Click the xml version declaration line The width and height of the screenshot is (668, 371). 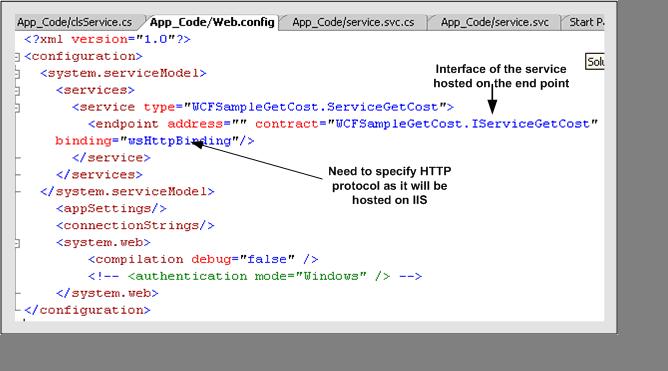(x=107, y=39)
